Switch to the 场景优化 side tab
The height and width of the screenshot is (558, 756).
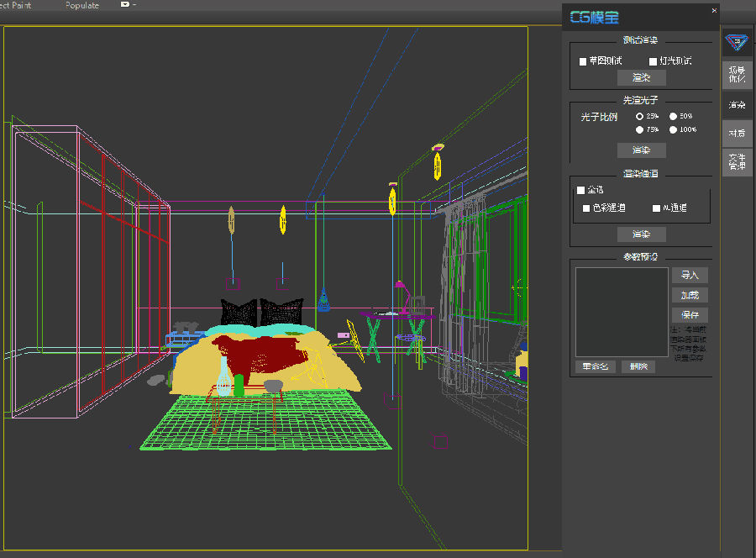pyautogui.click(x=737, y=75)
